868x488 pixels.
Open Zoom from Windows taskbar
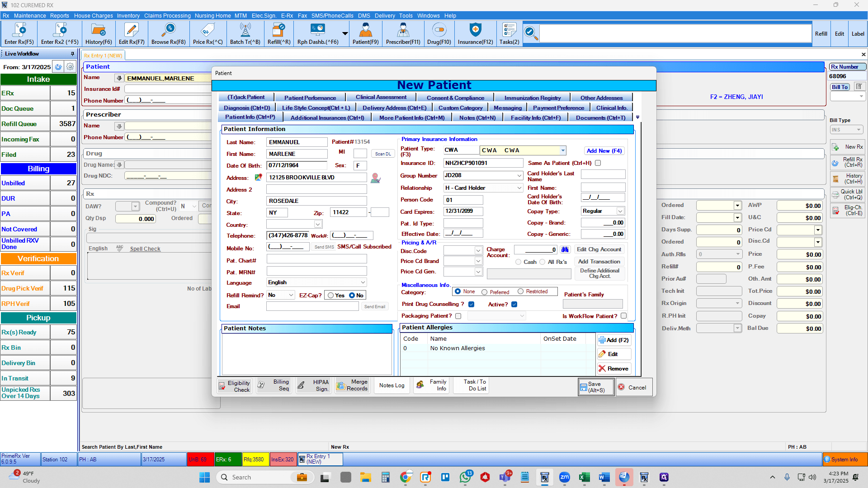565,477
